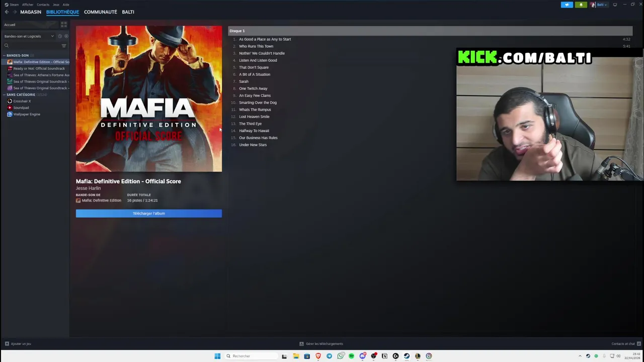This screenshot has height=362, width=644.
Task: Click the taskbar clock showing 23:42
Action: [632, 356]
